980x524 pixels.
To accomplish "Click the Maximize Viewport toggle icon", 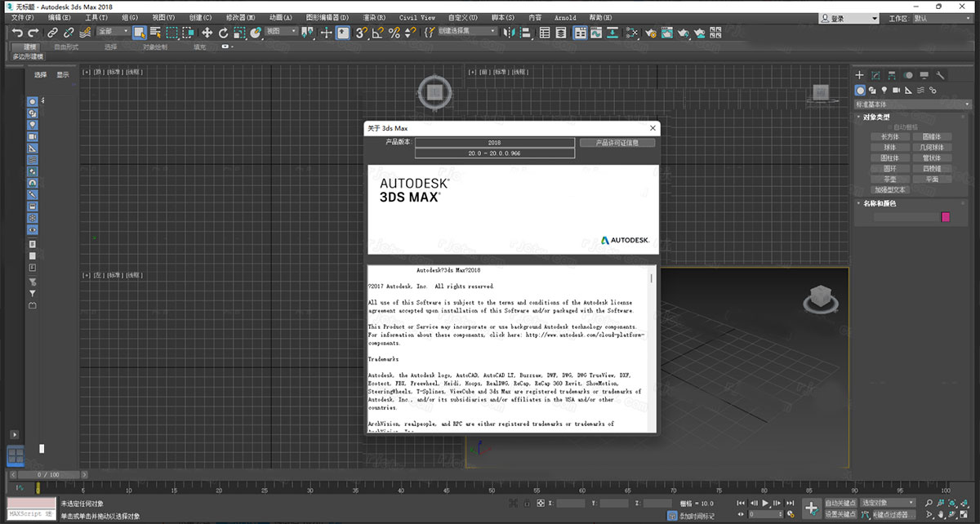I will point(964,514).
